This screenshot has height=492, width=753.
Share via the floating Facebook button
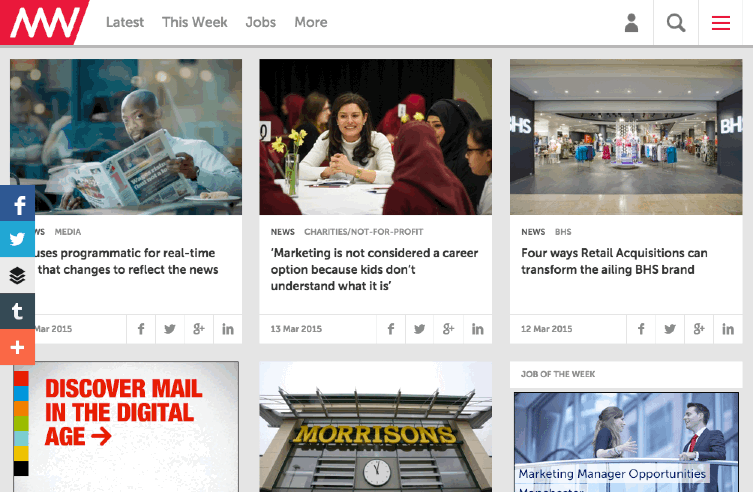pyautogui.click(x=17, y=204)
